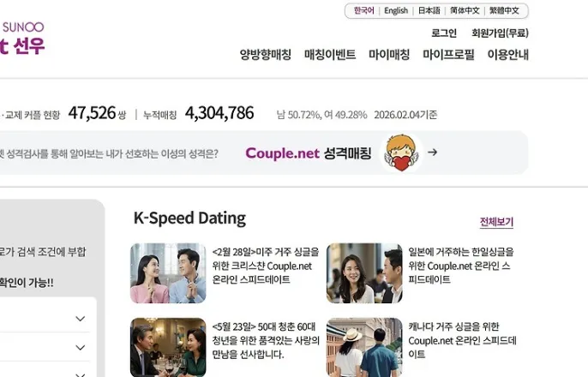Screen dimensions: 588x377
Task: Expand the first dropdown chevron in search panel
Action: tap(81, 319)
